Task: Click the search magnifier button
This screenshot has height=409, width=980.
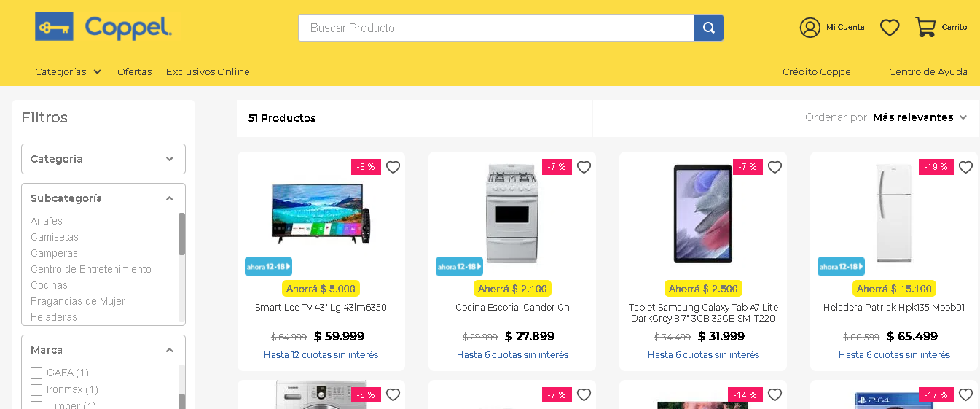Action: (708, 28)
